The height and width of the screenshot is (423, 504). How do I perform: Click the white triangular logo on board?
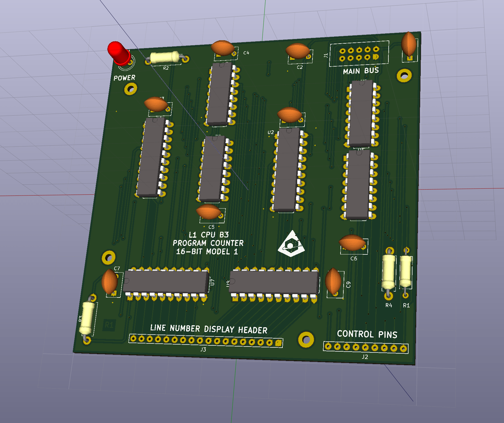point(292,244)
